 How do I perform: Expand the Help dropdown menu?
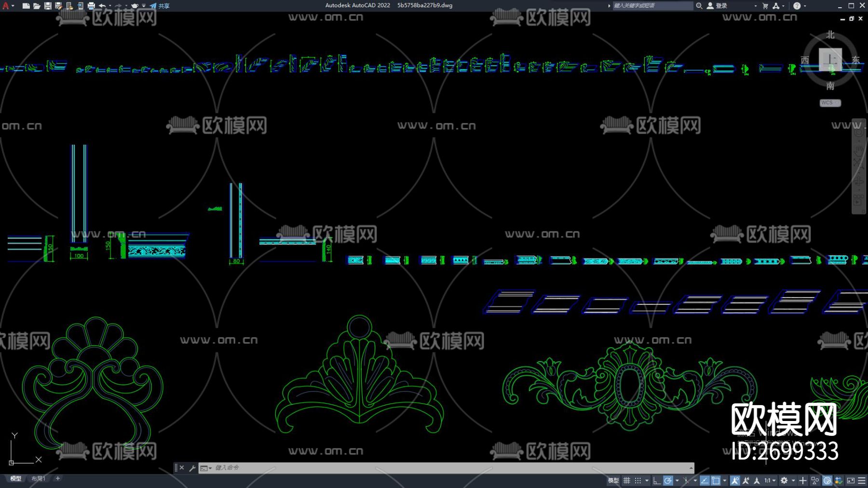(x=805, y=6)
